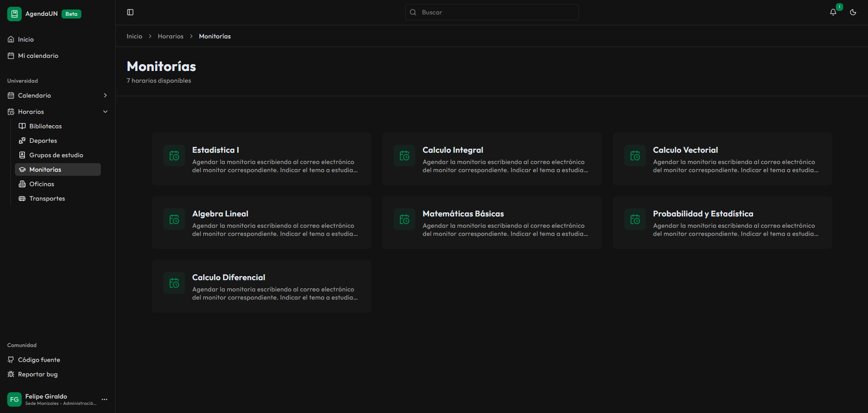The width and height of the screenshot is (868, 413).
Task: Click the Grupos de estudio icon
Action: 22,155
